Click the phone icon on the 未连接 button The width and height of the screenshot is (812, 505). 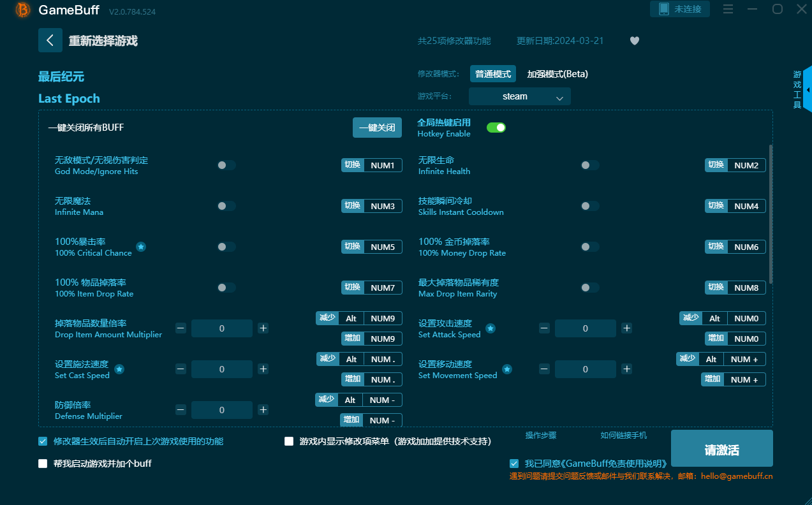point(664,9)
